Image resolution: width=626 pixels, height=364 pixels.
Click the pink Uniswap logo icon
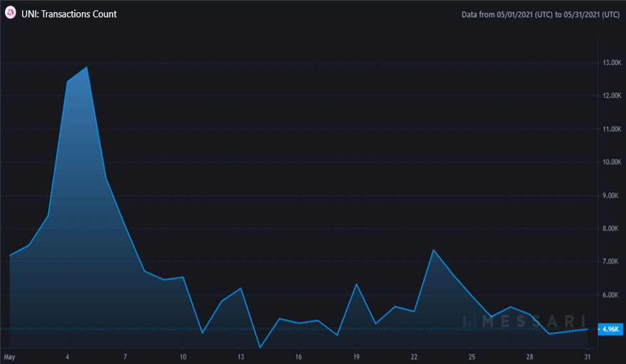10,13
